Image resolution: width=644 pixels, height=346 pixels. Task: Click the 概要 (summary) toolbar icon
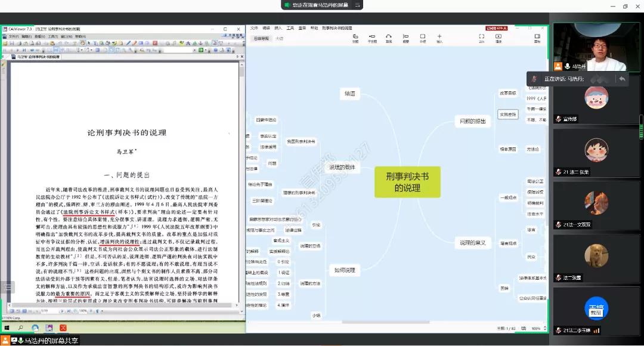(406, 38)
